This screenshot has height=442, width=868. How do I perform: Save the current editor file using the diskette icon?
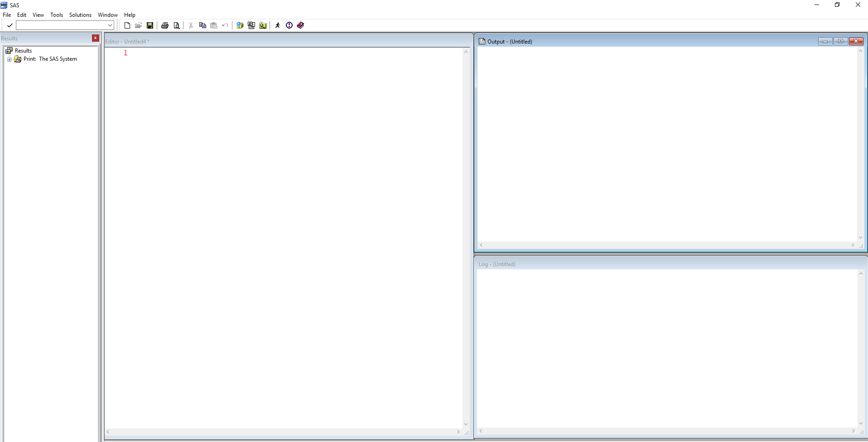click(x=150, y=25)
